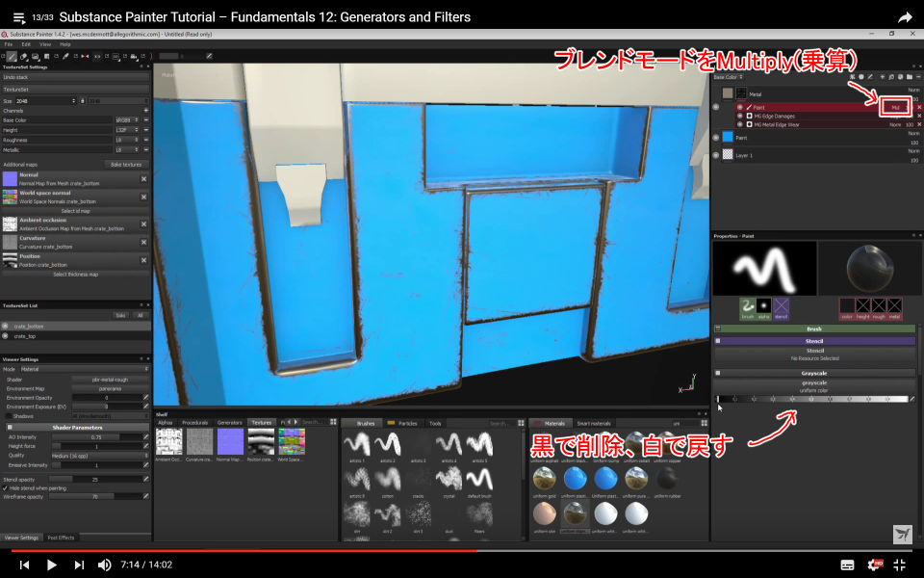This screenshot has width=924, height=578.
Task: Open the Base Color channel dropdown in Layers
Action: [x=729, y=77]
